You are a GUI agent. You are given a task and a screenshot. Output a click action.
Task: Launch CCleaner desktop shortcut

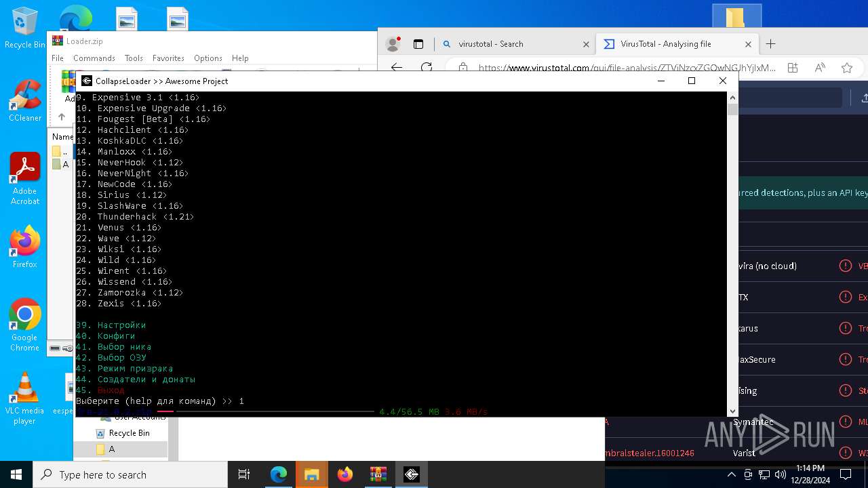tap(24, 100)
